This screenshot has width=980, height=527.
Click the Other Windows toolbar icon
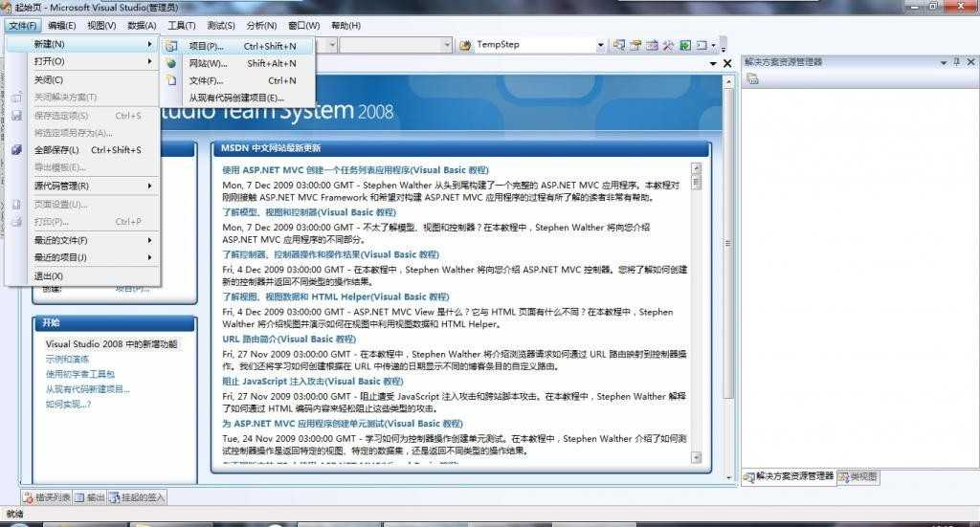pyautogui.click(x=702, y=45)
